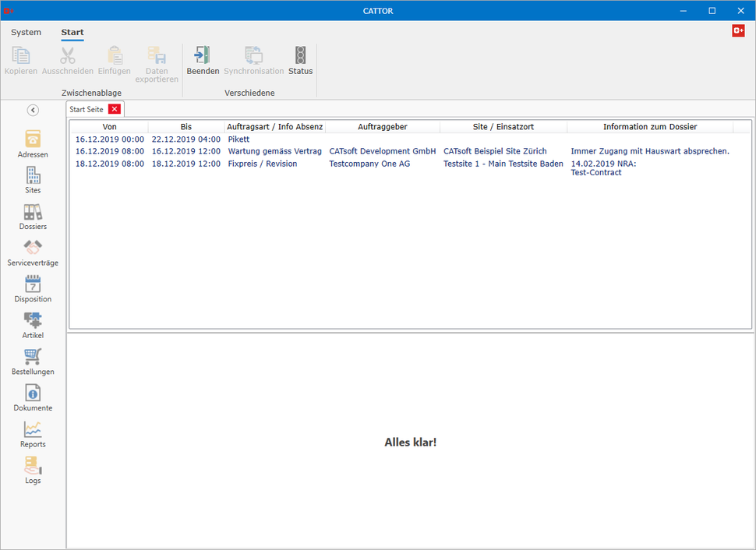This screenshot has width=756, height=550.
Task: Sort by Information zum Dossier header
Action: click(x=650, y=127)
